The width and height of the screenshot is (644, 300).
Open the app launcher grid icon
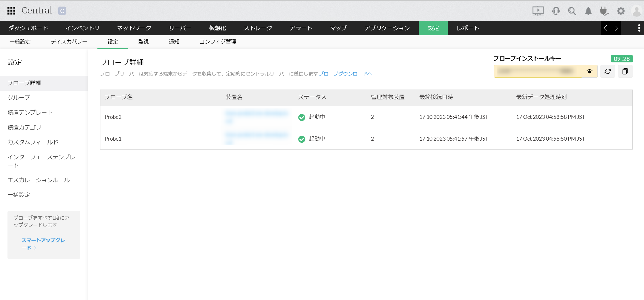(x=11, y=11)
